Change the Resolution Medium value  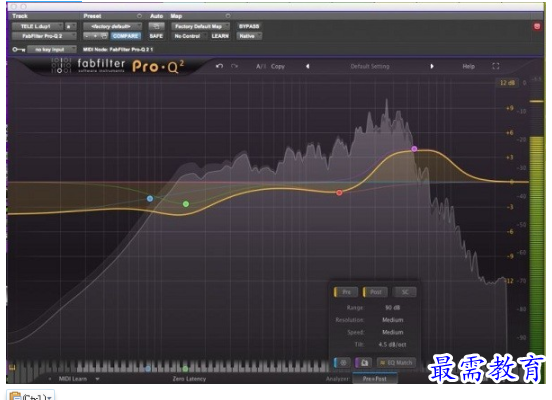coord(393,320)
